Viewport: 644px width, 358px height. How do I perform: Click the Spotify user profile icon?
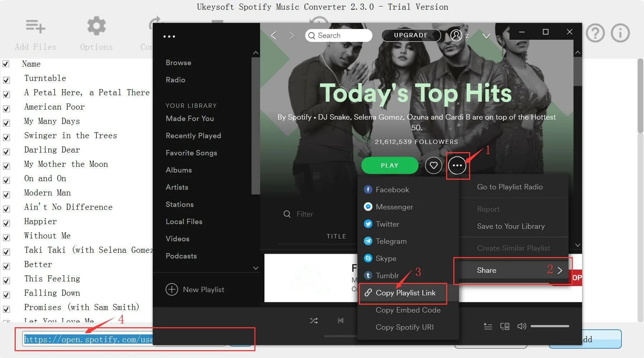pos(456,35)
